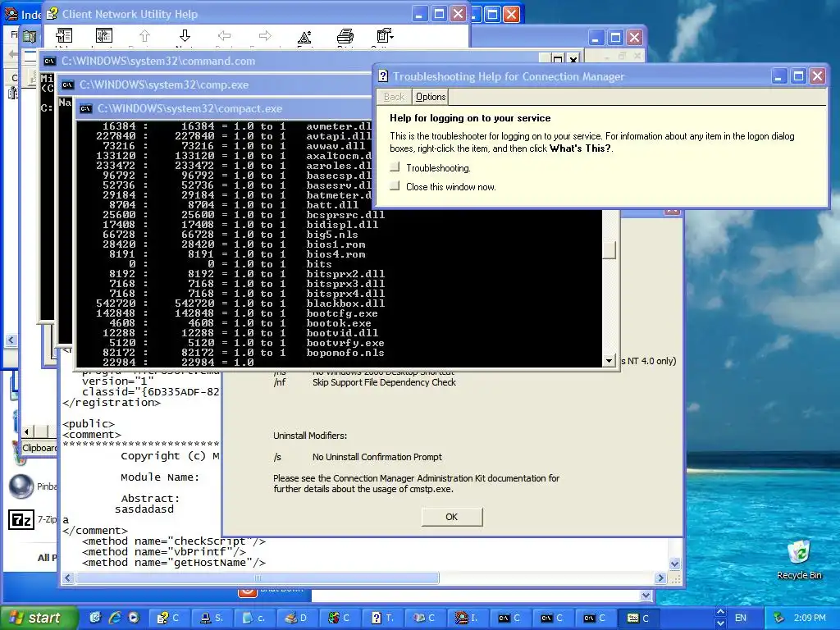Viewport: 840px width, 630px height.
Task: Click the 'Uninstall Modifiers:' heading
Action: click(310, 436)
